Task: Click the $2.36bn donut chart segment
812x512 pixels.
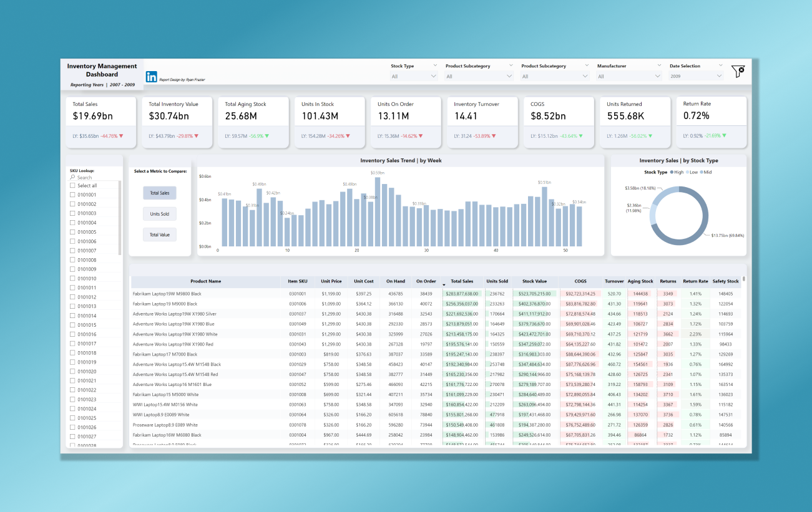Action: click(653, 215)
